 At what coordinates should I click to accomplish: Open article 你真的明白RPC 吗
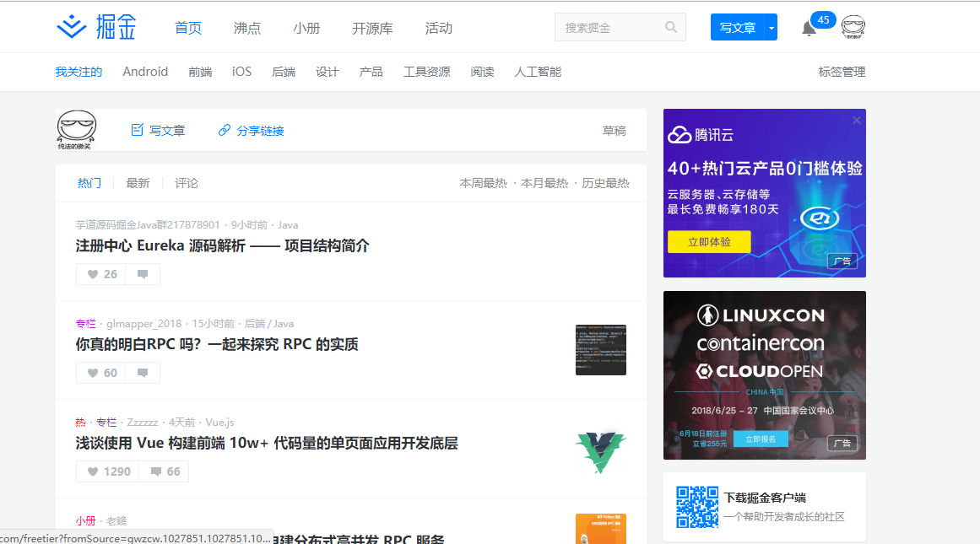pyautogui.click(x=217, y=344)
